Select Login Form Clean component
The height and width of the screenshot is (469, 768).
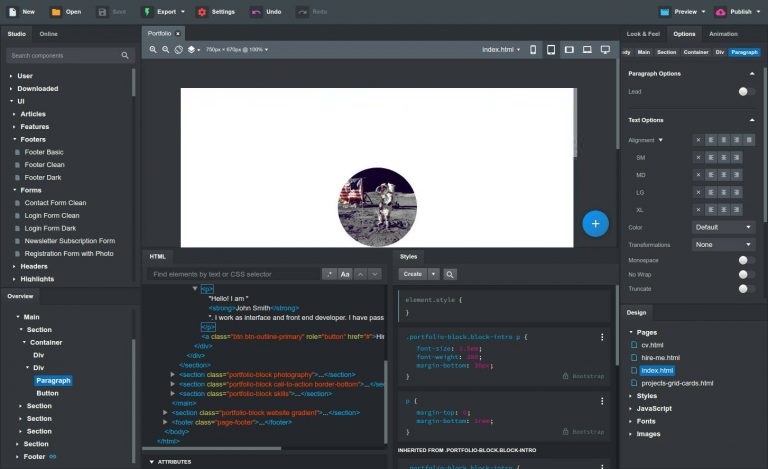(52, 215)
